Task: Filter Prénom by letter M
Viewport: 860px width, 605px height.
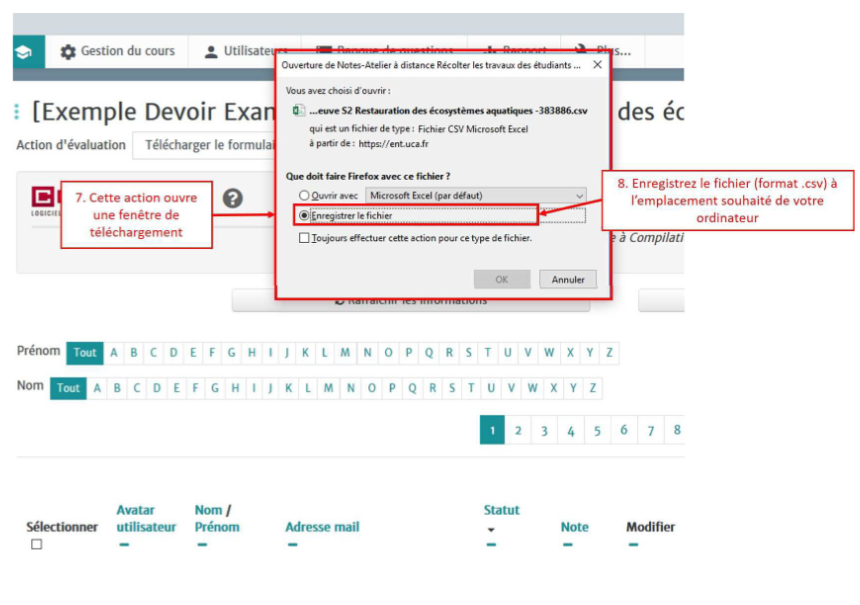Action: 345,353
